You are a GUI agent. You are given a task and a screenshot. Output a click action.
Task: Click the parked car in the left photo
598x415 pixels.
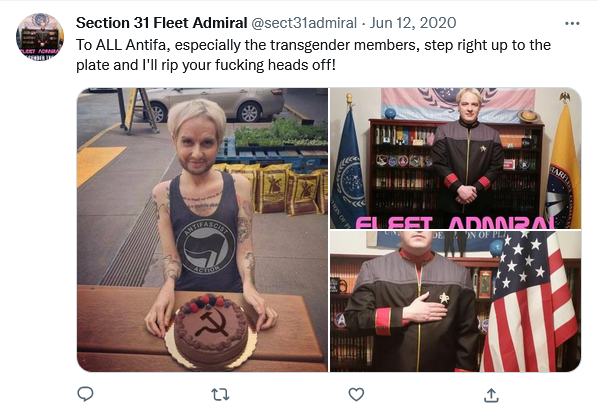pos(215,103)
